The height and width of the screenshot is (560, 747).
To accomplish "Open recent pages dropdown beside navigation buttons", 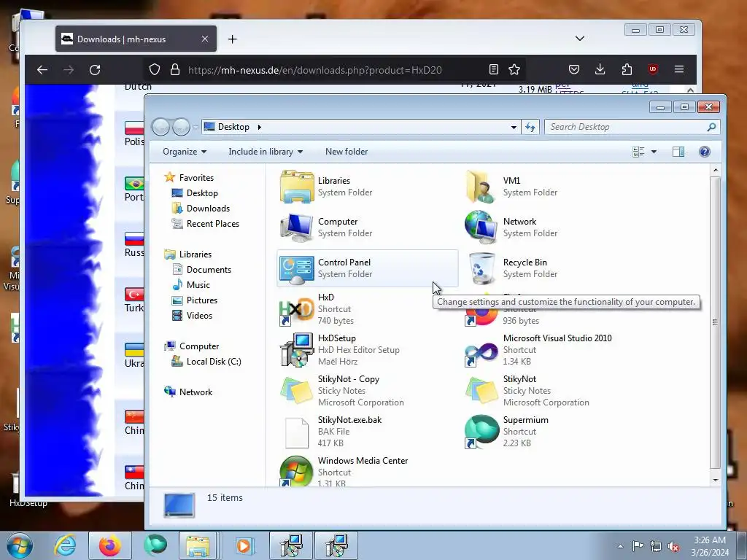I will pyautogui.click(x=196, y=127).
